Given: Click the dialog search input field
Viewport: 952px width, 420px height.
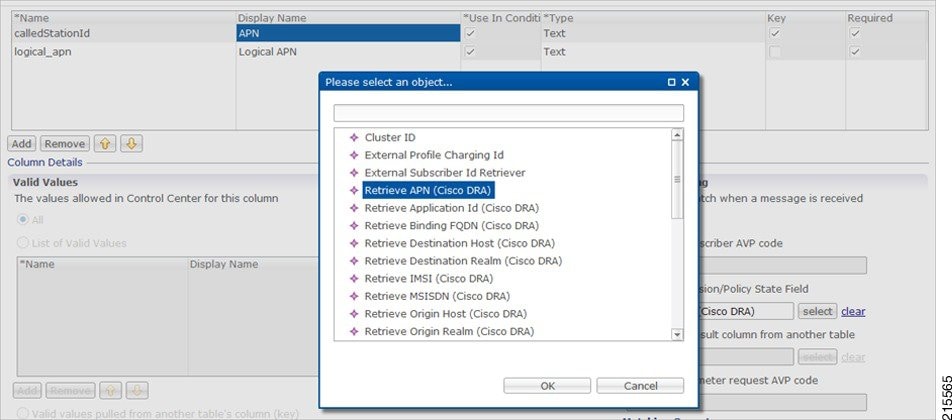Looking at the screenshot, I should pos(509,113).
